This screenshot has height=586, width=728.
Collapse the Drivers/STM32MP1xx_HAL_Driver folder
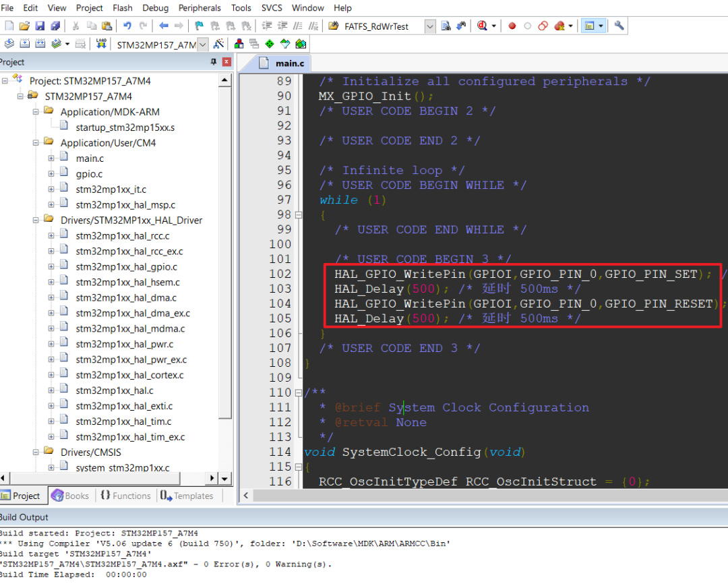coord(36,221)
